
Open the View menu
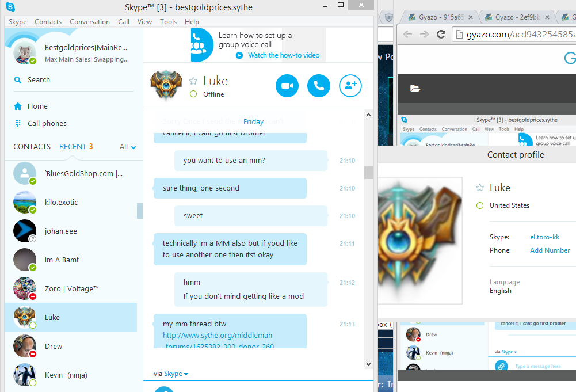[145, 22]
